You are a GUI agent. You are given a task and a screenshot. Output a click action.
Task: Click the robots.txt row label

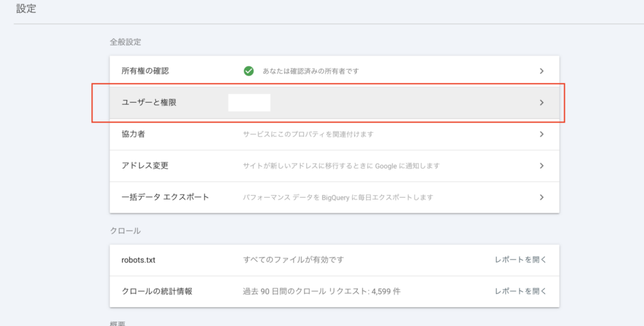click(139, 259)
